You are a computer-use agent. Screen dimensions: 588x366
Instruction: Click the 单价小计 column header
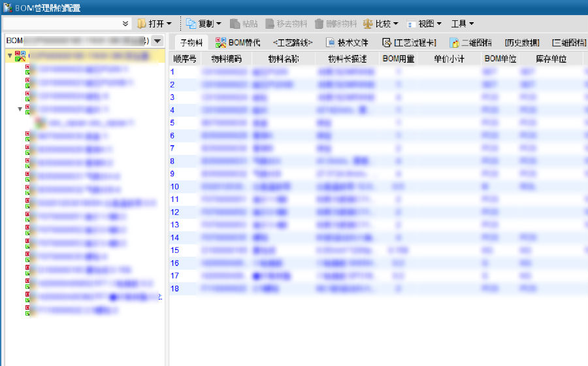click(449, 59)
